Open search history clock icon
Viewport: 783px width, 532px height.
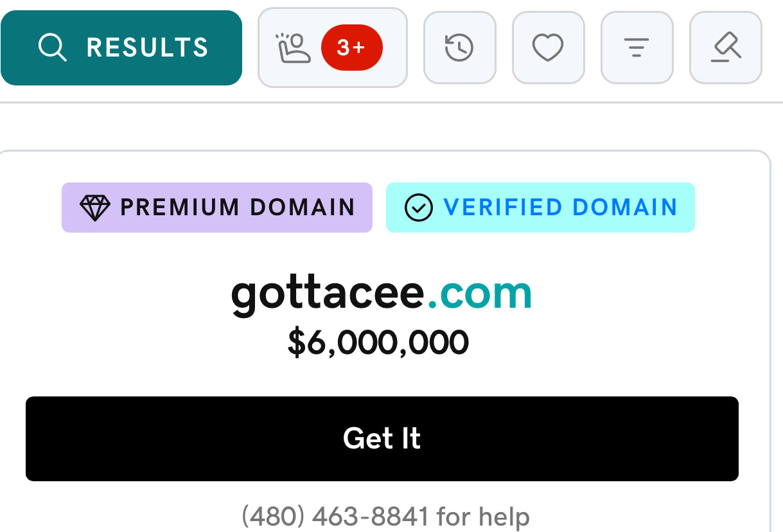click(x=459, y=48)
